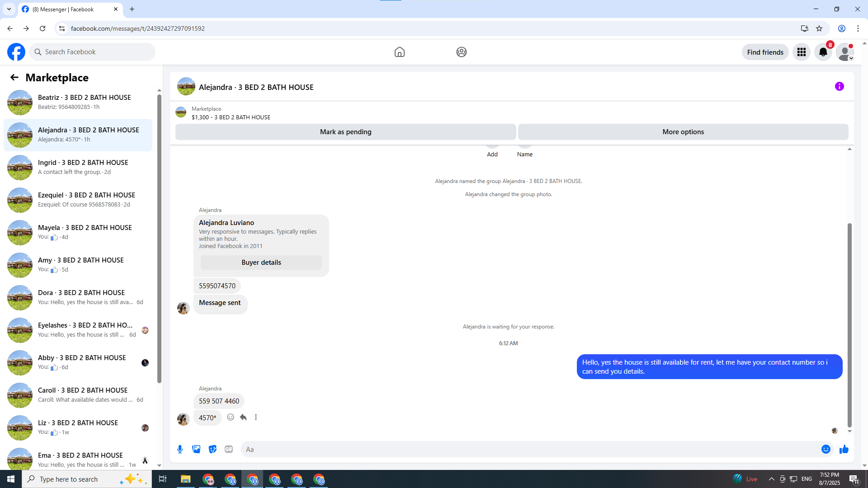The image size is (868, 488).
Task: Send a thumbs-up like
Action: click(x=844, y=449)
